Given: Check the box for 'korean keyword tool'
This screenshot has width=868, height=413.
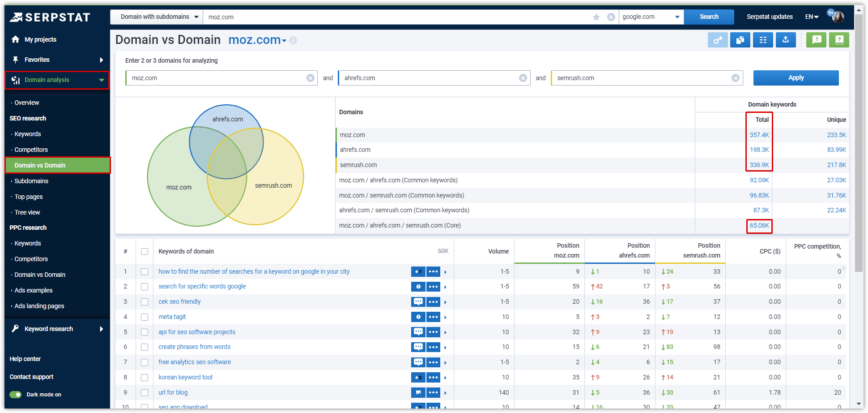Looking at the screenshot, I should coord(145,378).
